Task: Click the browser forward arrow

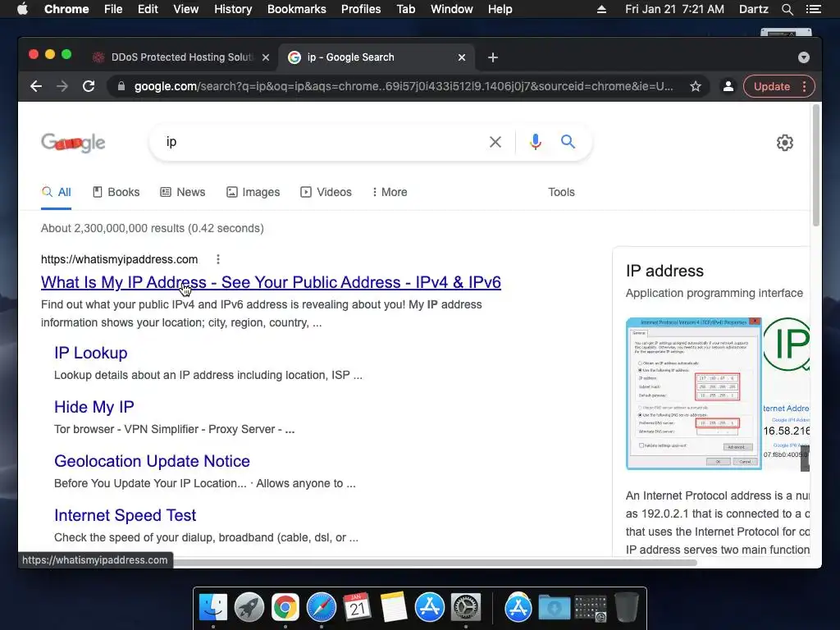Action: (62, 86)
